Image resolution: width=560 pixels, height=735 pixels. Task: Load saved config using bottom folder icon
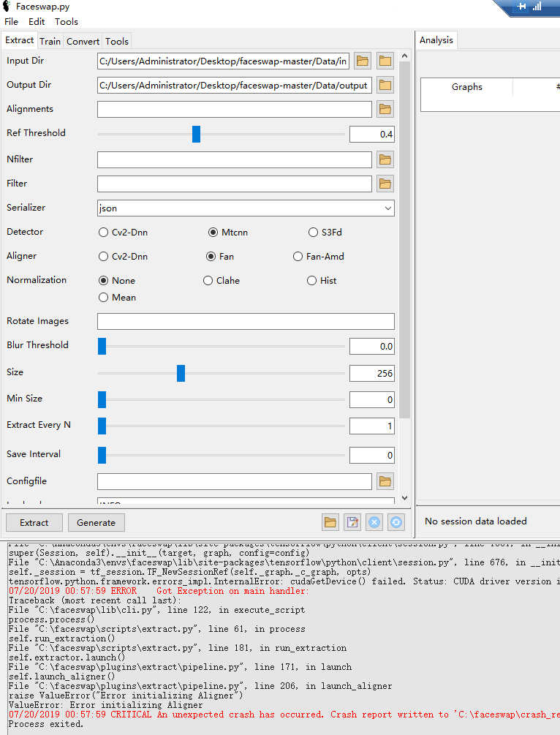click(x=330, y=522)
